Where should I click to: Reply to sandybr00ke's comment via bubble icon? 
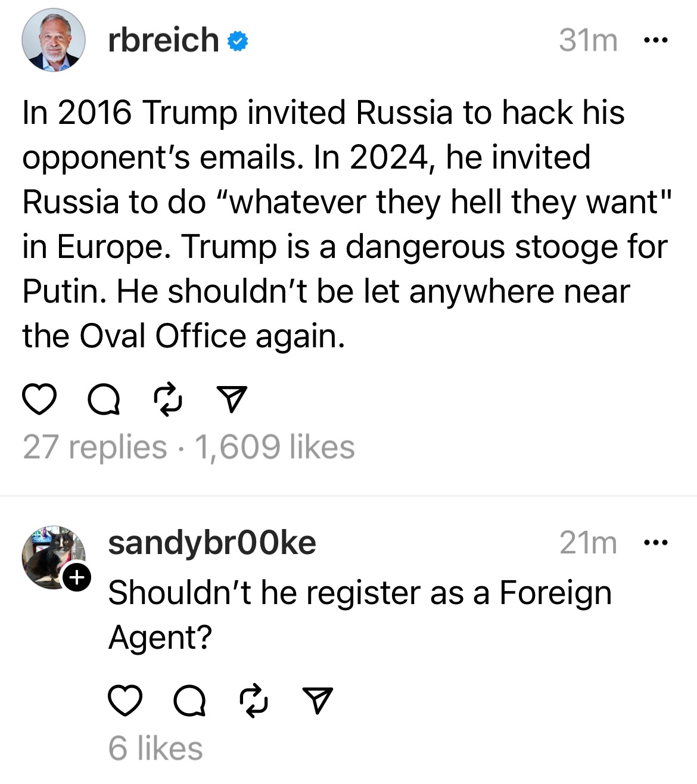click(x=190, y=701)
